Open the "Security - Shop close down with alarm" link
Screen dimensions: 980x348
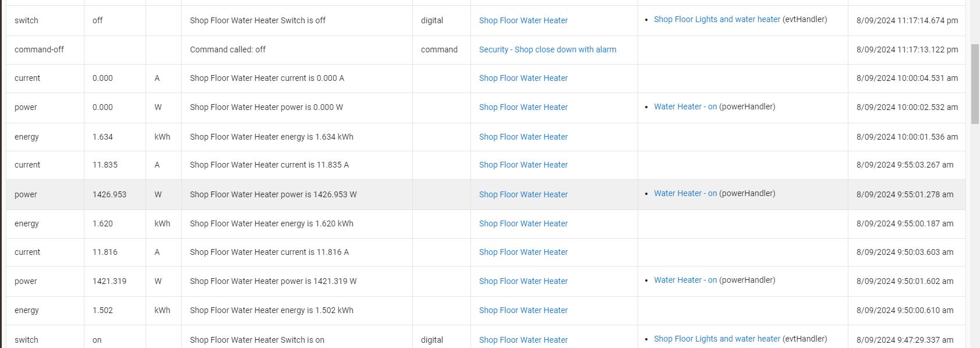coord(547,49)
